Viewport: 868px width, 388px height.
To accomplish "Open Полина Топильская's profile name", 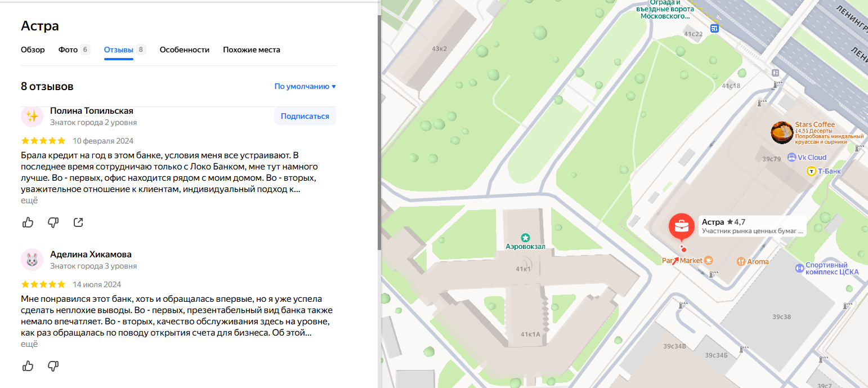I will point(92,111).
